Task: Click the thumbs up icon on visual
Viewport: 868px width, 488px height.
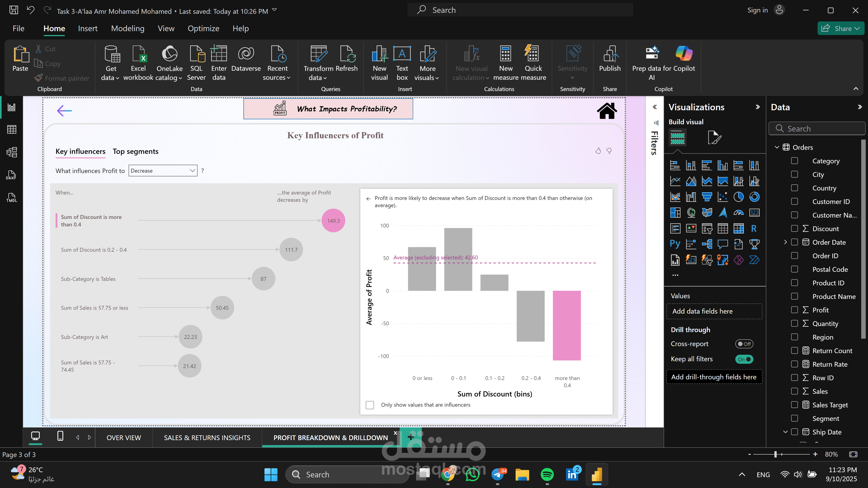Action: coord(598,151)
